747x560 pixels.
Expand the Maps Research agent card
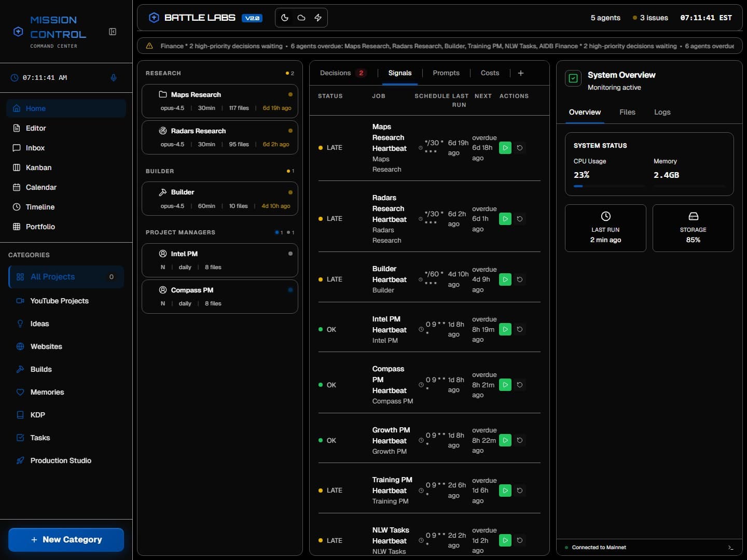(x=220, y=101)
